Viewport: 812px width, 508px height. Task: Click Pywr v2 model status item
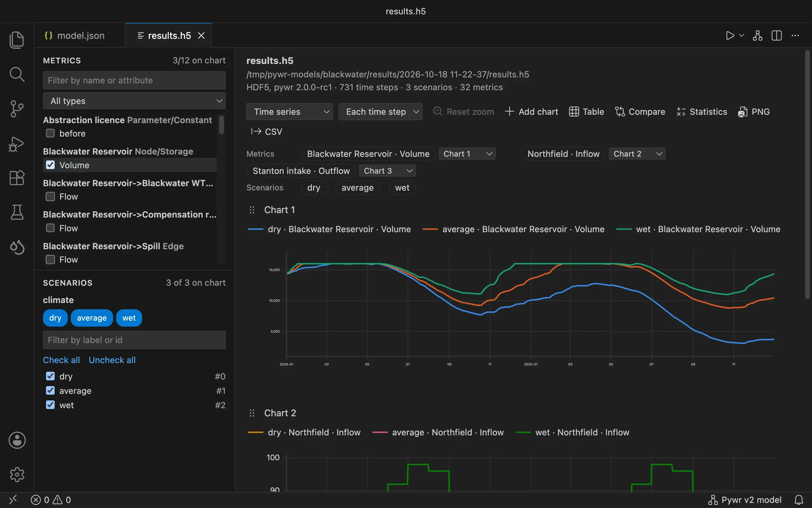point(745,500)
